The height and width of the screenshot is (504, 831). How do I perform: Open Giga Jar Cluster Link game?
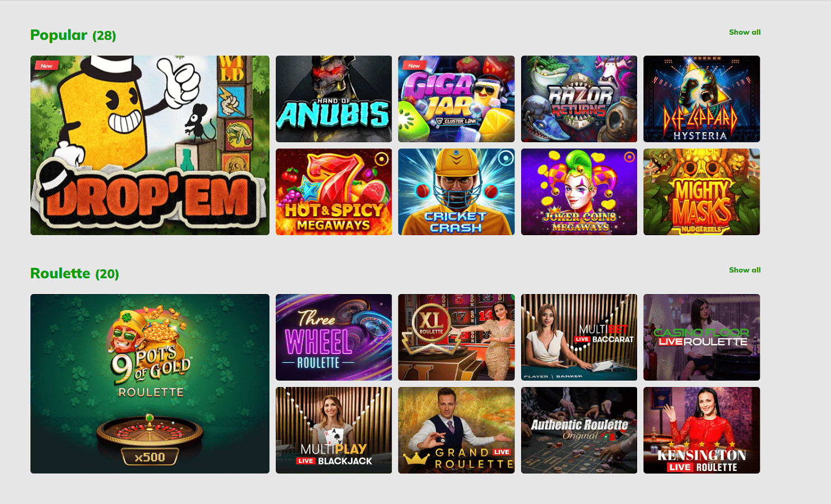(x=456, y=99)
